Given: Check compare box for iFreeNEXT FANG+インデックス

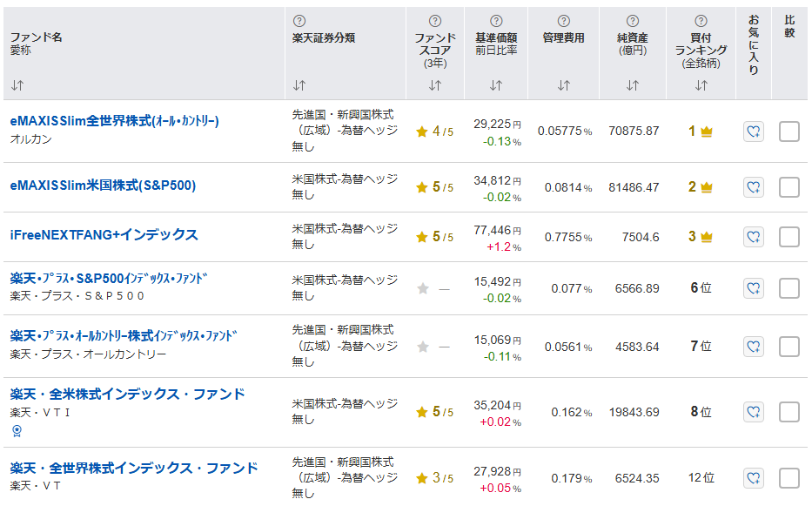Looking at the screenshot, I should [789, 237].
